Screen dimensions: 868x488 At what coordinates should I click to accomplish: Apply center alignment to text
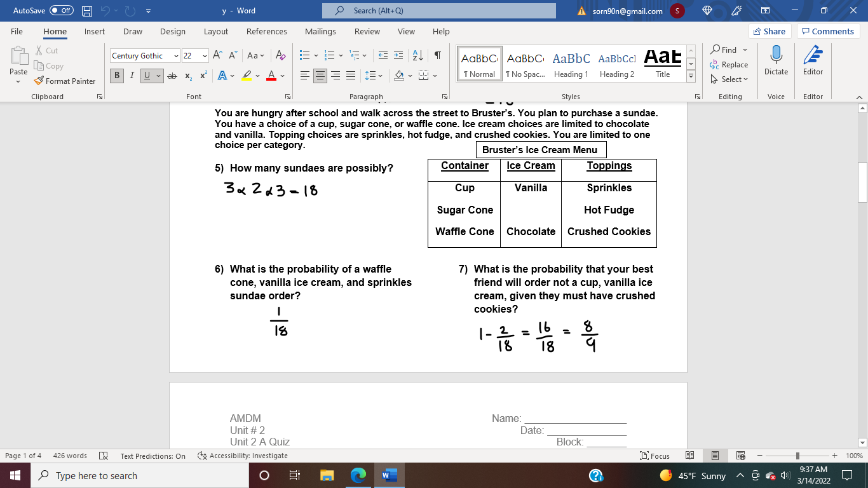pos(321,76)
